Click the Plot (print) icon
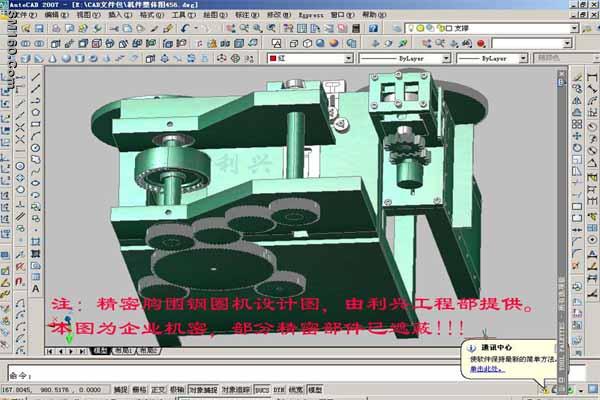600x400 pixels. (56, 28)
